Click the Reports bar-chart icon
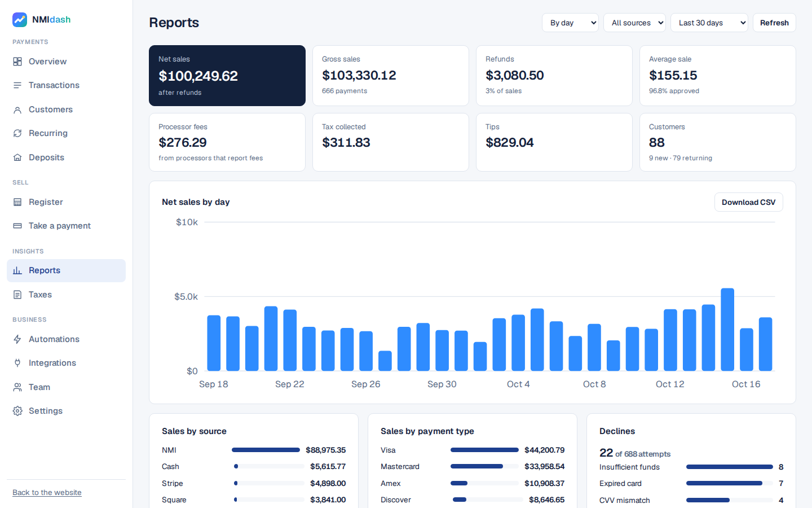This screenshot has height=508, width=812. click(x=17, y=270)
